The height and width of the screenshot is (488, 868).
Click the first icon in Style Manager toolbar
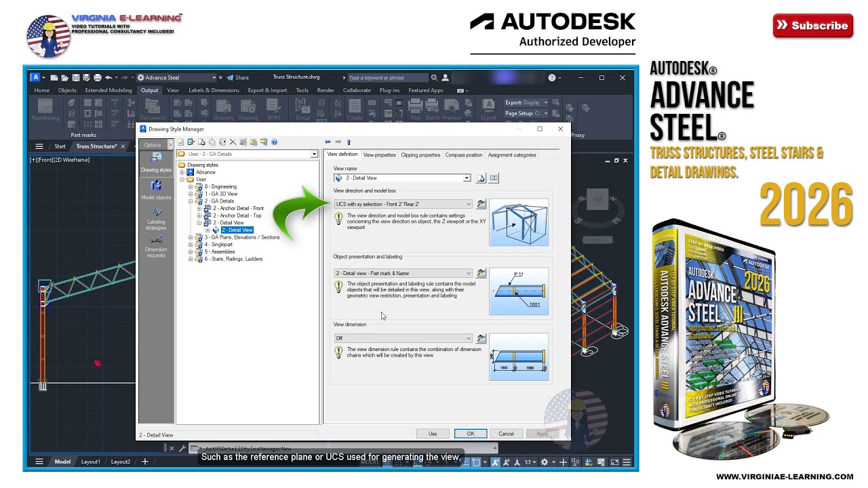(x=181, y=142)
